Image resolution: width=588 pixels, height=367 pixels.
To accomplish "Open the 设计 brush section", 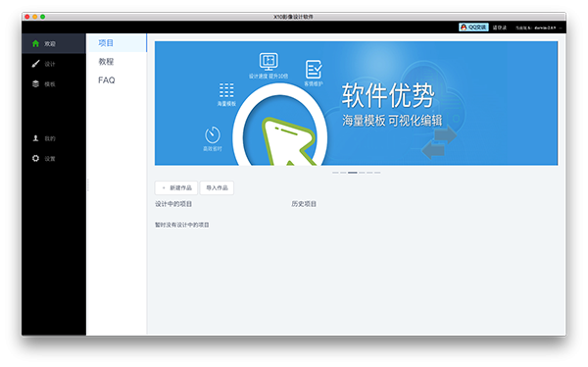I will tap(54, 64).
